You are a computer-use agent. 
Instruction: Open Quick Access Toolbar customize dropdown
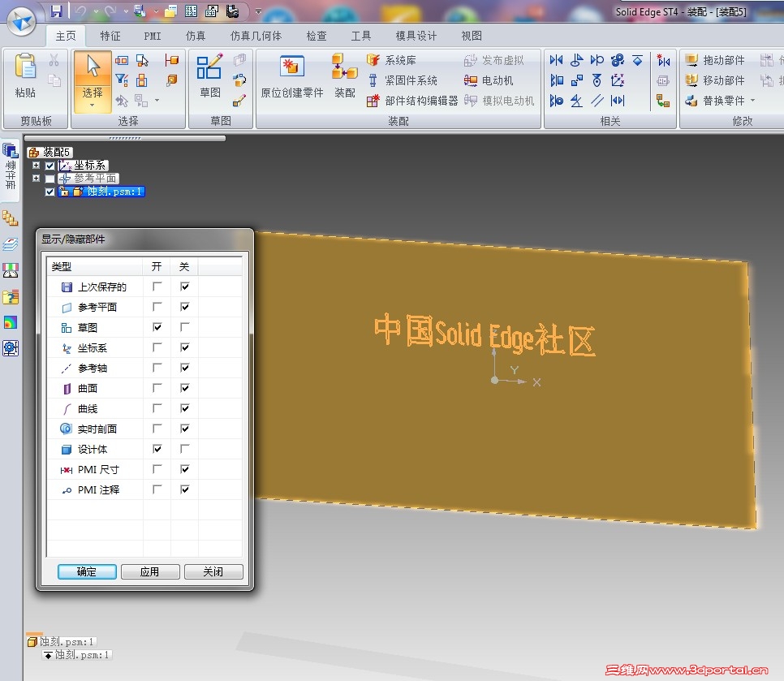click(259, 11)
